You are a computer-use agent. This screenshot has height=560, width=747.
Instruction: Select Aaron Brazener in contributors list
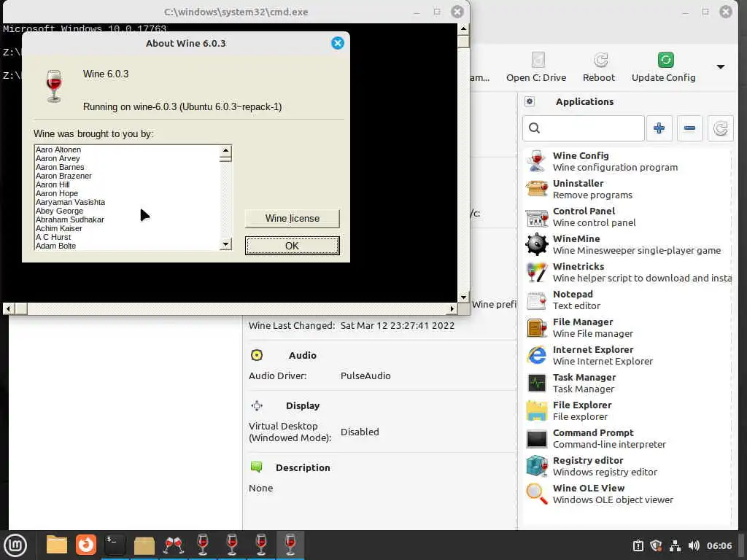point(63,176)
